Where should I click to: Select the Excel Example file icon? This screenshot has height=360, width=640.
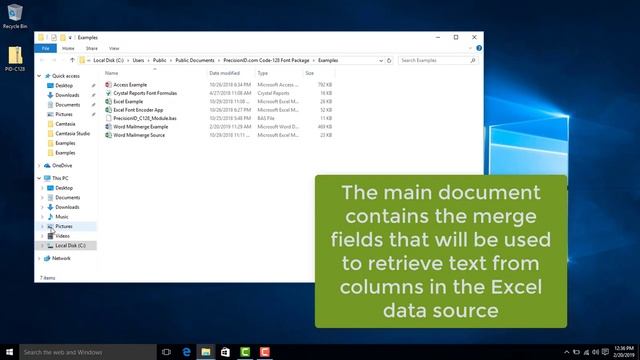(108, 101)
